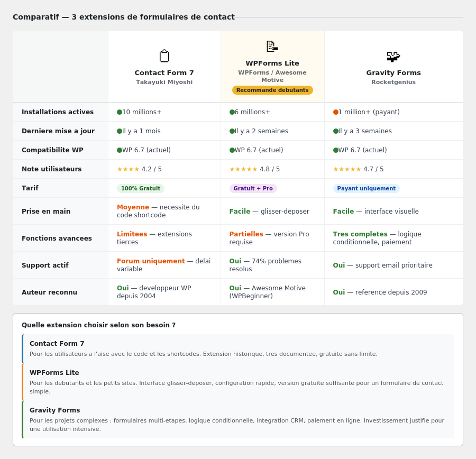476x459 pixels.
Task: Click the Tres completes — logique conditionnelle cell
Action: pyautogui.click(x=393, y=238)
